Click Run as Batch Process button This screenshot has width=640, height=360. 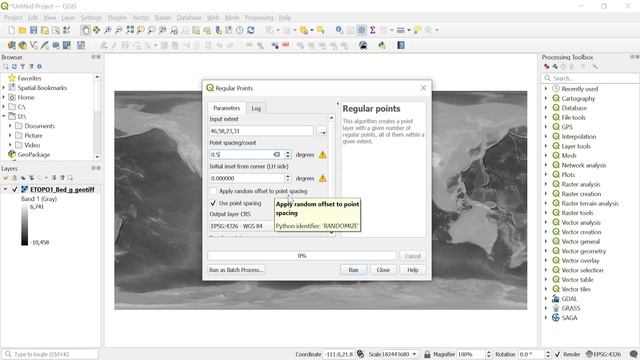click(x=236, y=270)
